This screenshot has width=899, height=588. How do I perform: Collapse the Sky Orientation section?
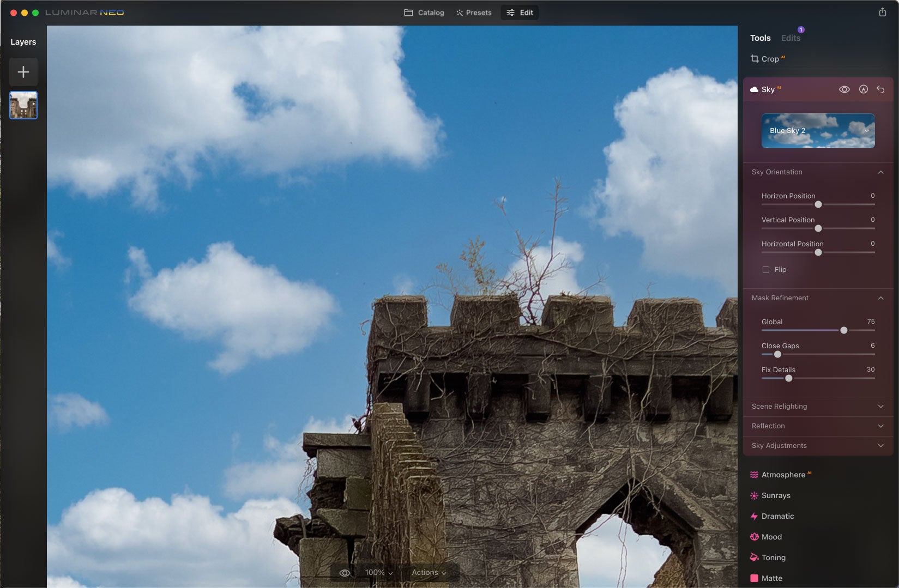pos(880,172)
